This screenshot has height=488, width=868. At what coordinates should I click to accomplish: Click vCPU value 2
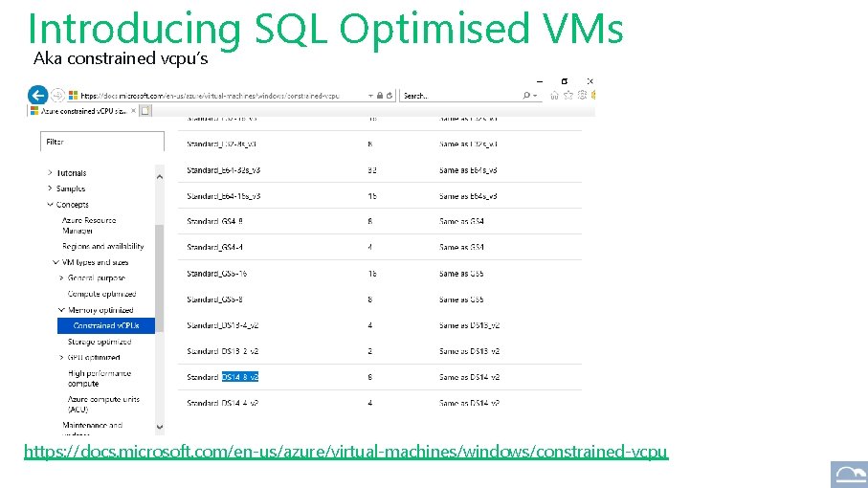[369, 351]
